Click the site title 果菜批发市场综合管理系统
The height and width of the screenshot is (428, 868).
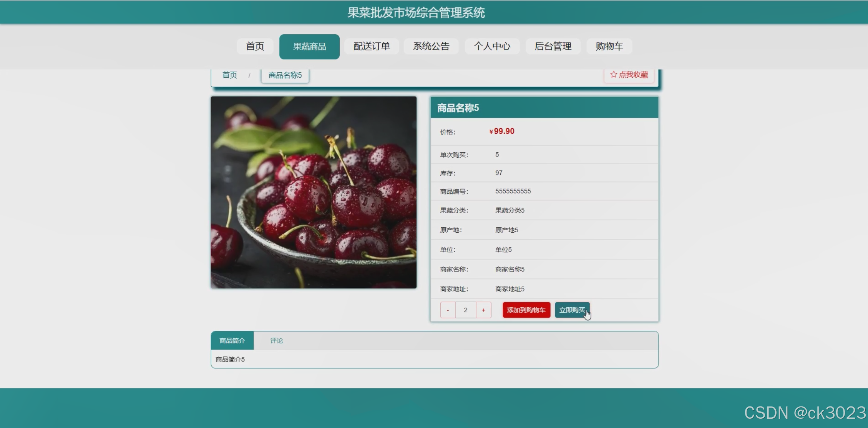416,13
